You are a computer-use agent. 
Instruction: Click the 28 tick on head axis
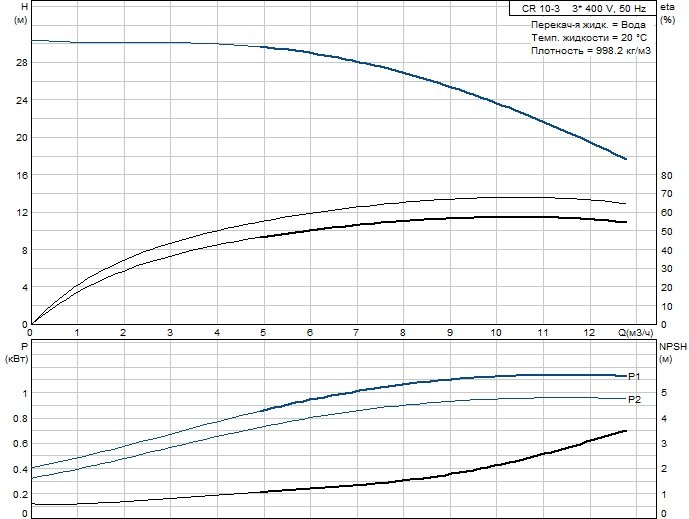point(22,63)
